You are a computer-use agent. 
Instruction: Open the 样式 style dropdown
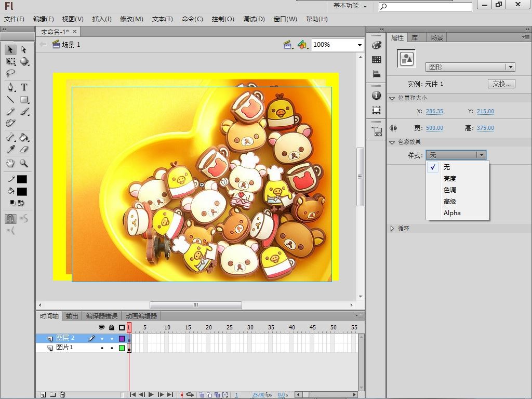[456, 155]
